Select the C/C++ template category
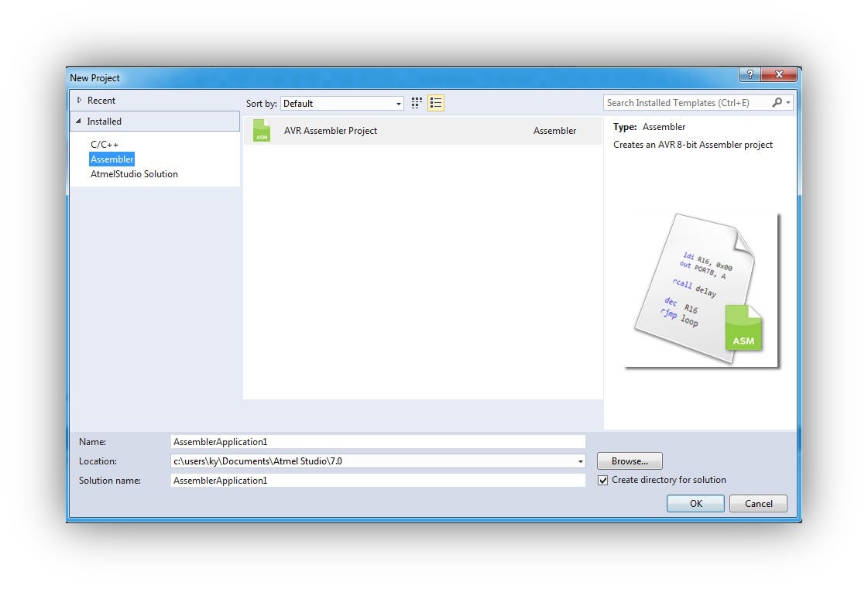This screenshot has width=868, height=589. click(x=104, y=144)
